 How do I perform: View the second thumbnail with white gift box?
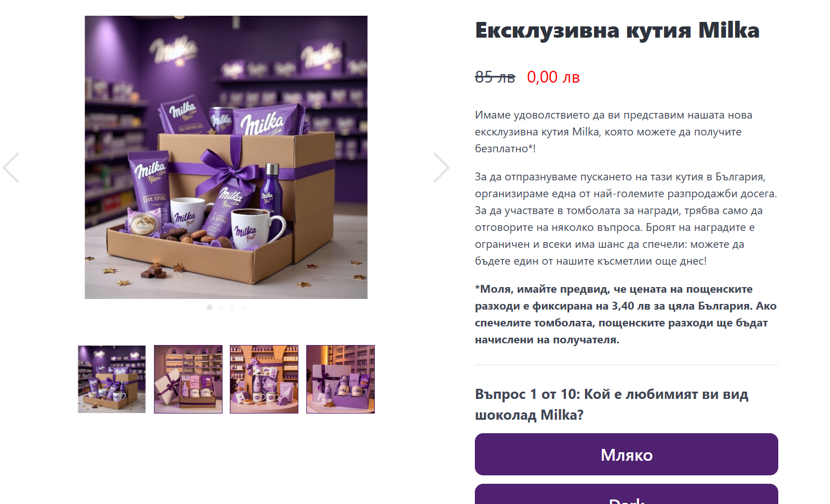[x=188, y=379]
